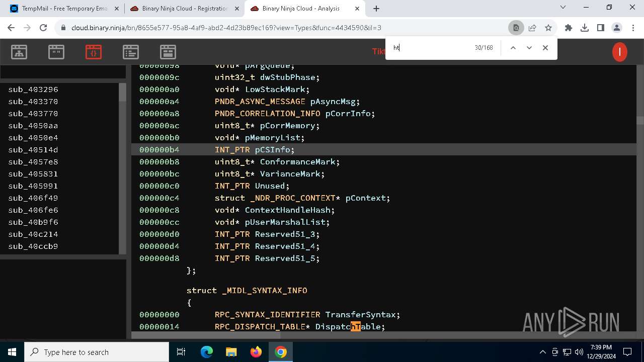Open the Windows Start menu
Image resolution: width=644 pixels, height=362 pixels.
12,352
